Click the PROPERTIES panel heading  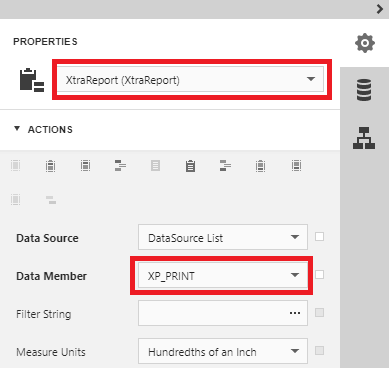click(45, 42)
